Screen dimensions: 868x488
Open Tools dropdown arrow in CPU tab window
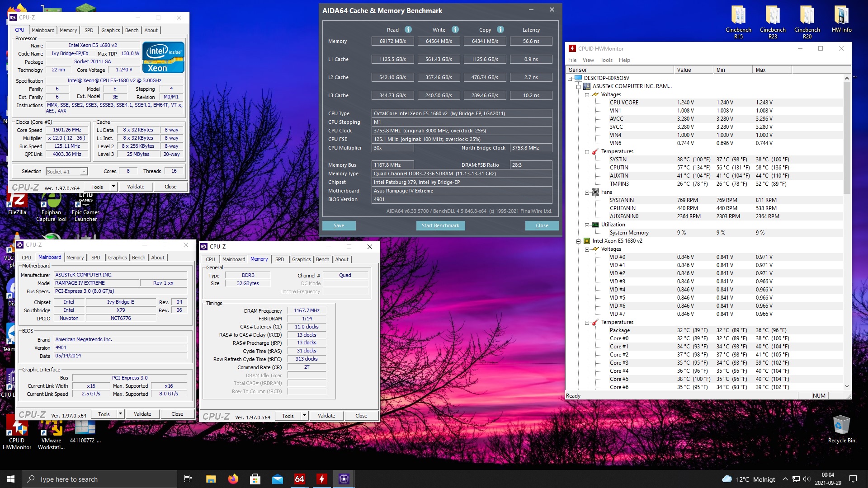(x=113, y=187)
